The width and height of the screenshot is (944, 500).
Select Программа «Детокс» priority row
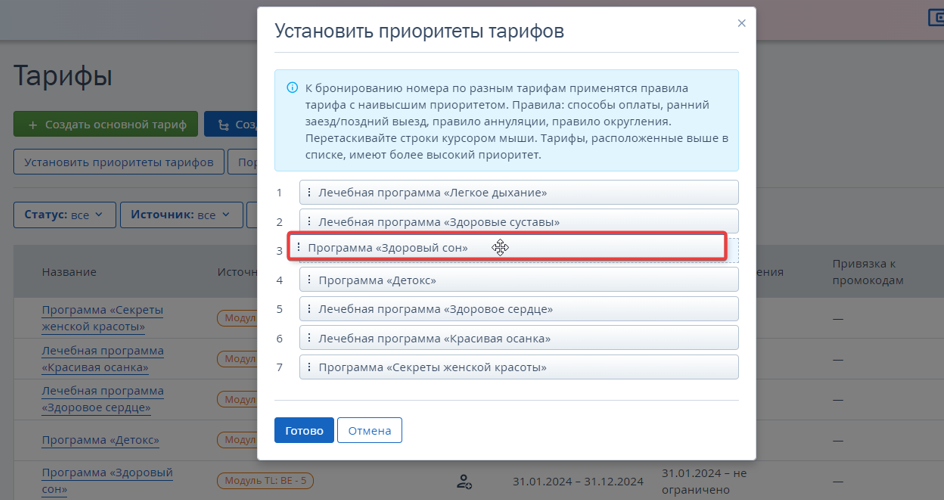pos(519,280)
